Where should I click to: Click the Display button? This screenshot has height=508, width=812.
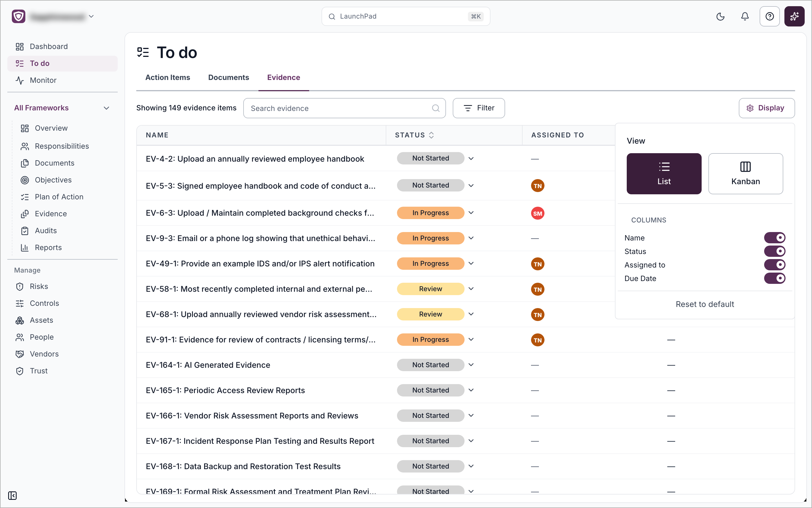click(x=766, y=108)
